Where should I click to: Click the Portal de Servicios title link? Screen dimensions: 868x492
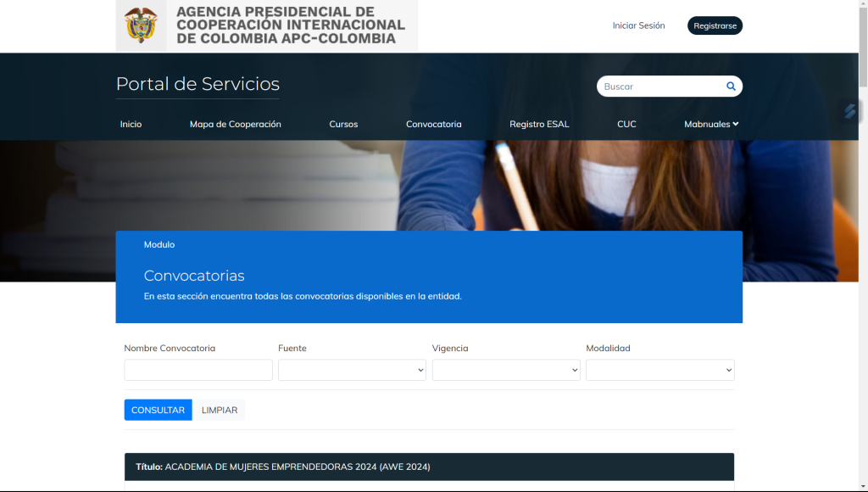tap(198, 84)
